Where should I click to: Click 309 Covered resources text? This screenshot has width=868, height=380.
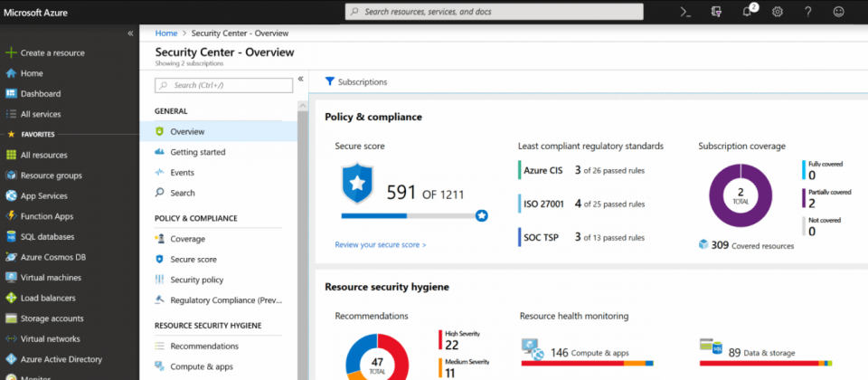(x=752, y=245)
